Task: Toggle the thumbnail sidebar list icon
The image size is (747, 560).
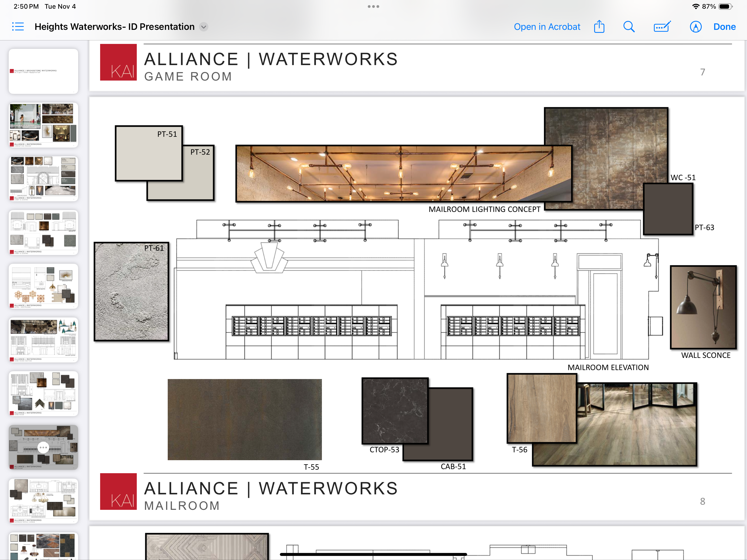Action: [18, 27]
